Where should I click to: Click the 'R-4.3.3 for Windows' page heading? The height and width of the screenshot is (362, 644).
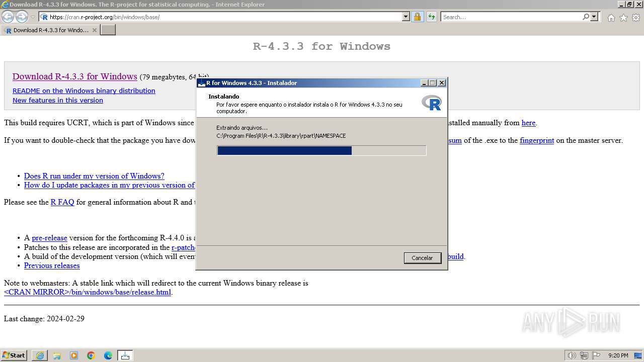(322, 46)
